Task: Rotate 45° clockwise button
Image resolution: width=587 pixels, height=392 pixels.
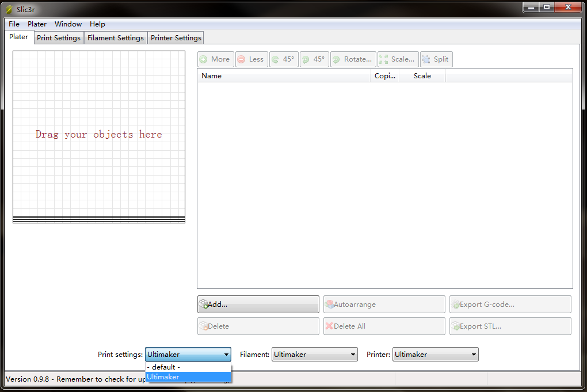Action: click(x=314, y=59)
